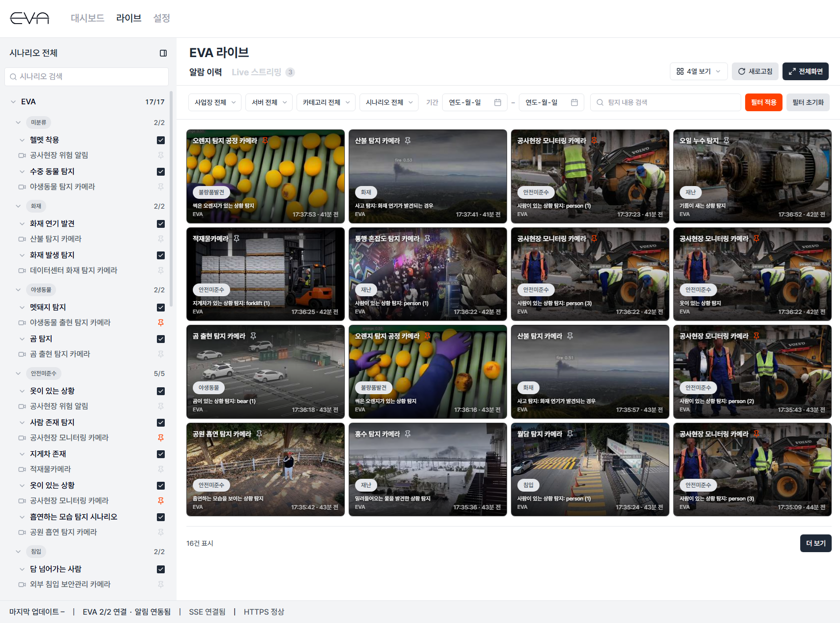Click search icon in 탐지 내용 검색 field
The width and height of the screenshot is (840, 623).
600,102
